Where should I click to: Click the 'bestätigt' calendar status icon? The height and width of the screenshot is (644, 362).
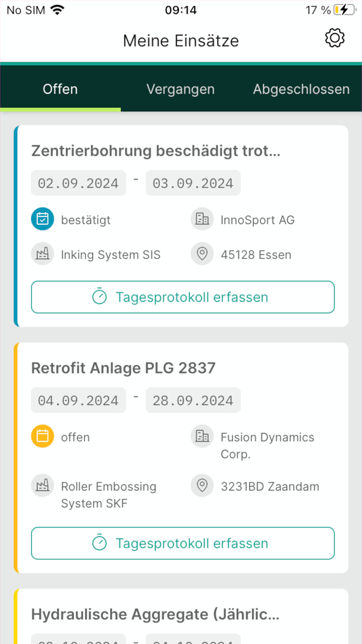[x=42, y=219]
